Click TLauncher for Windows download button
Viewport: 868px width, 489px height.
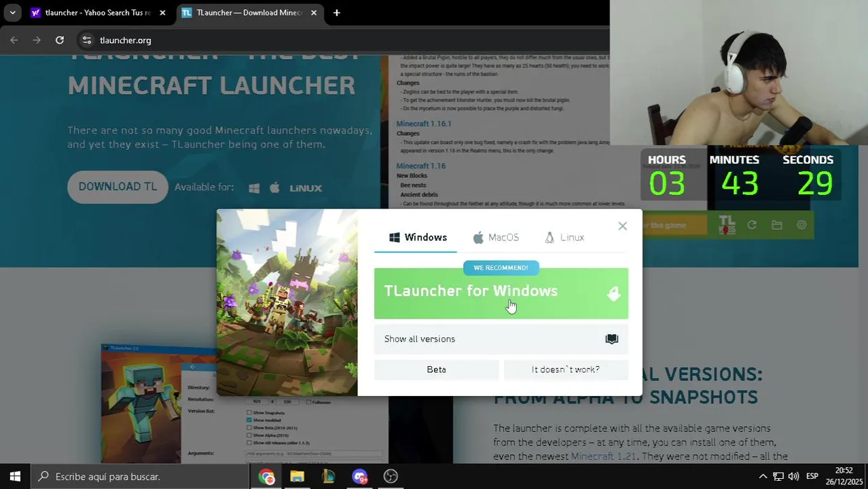pyautogui.click(x=501, y=293)
